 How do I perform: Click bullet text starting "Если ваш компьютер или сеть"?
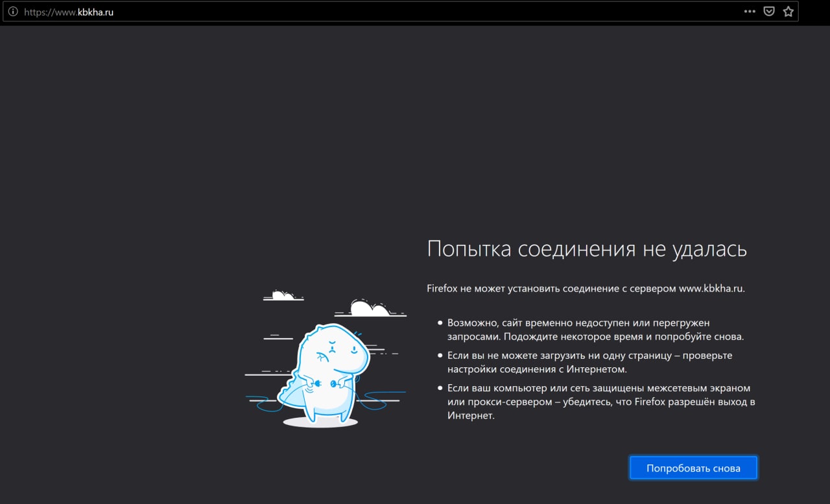pos(601,402)
